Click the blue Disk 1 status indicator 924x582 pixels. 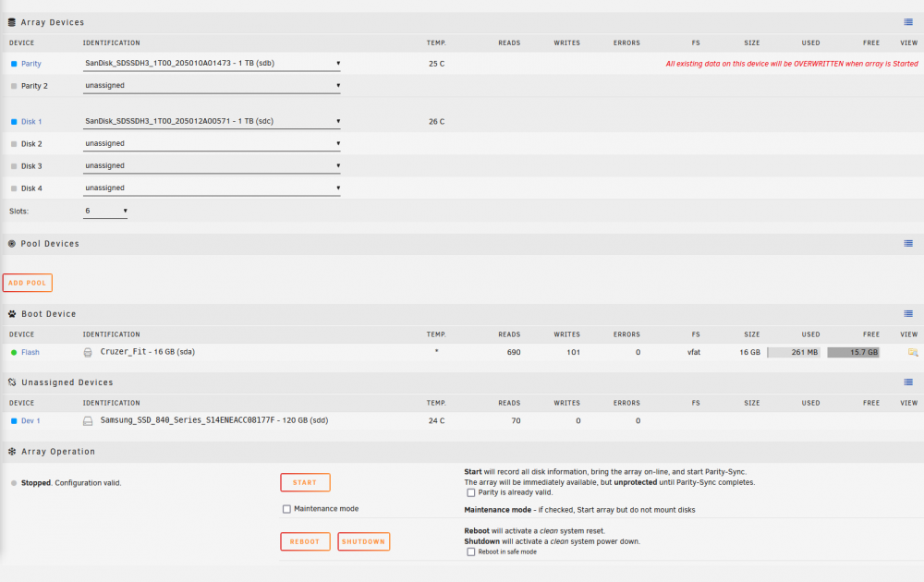(14, 122)
